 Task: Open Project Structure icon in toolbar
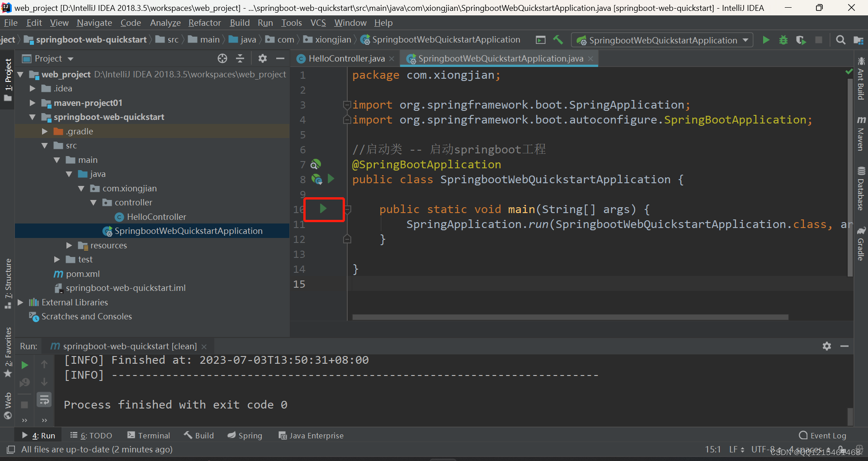(x=858, y=40)
